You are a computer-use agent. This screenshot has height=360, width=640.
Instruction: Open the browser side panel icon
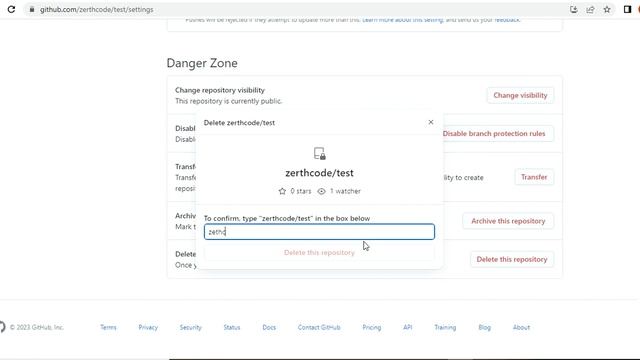pos(627,9)
